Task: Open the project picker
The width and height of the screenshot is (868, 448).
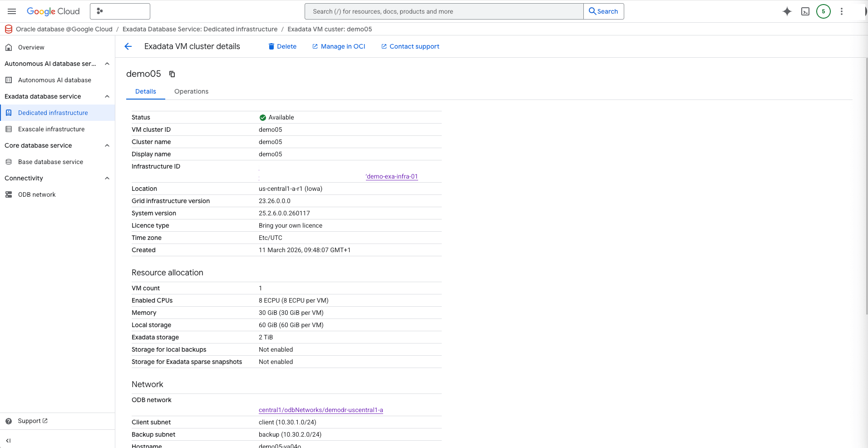Action: [x=120, y=11]
